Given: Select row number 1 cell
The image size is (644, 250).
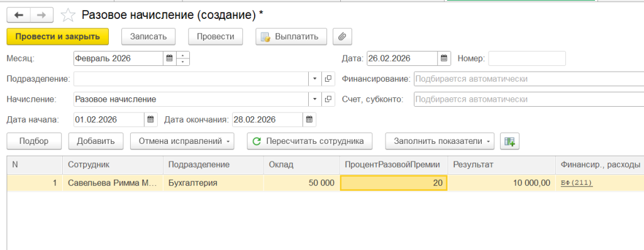Looking at the screenshot, I should point(35,183).
